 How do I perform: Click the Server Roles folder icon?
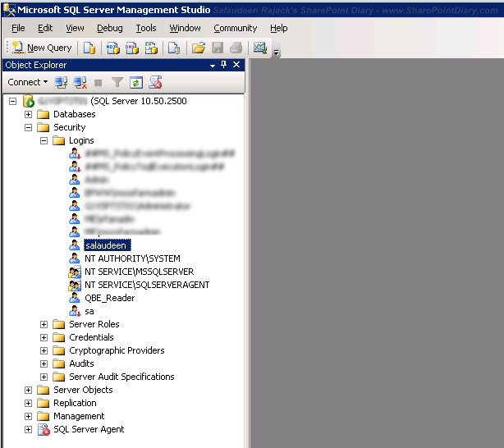59,325
